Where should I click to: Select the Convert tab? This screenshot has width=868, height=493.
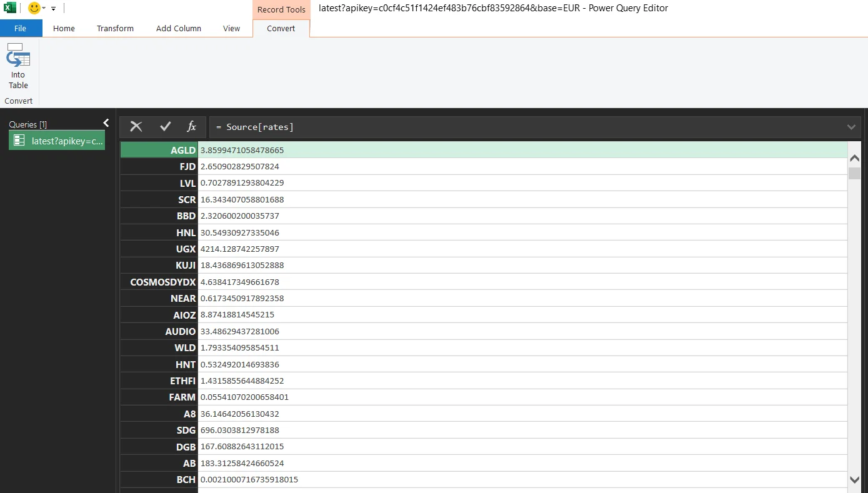point(281,28)
